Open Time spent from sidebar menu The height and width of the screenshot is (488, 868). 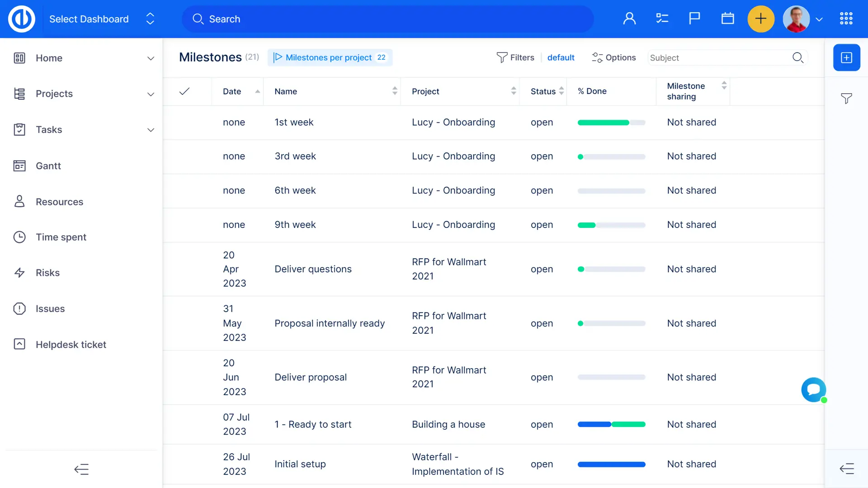tap(61, 237)
